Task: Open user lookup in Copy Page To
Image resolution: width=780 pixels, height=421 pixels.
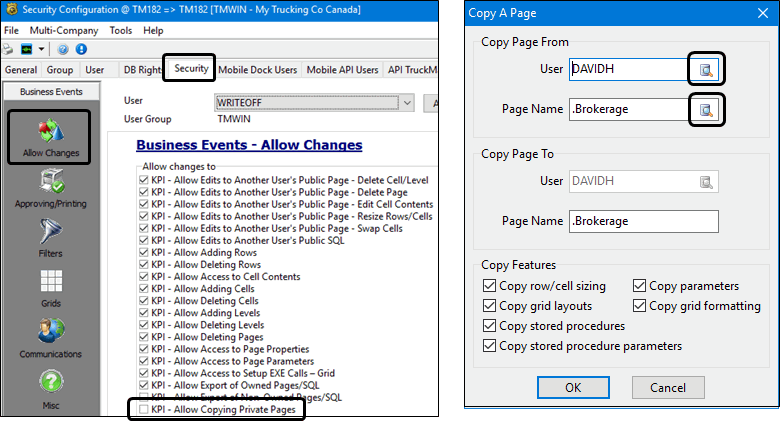Action: coord(706,182)
